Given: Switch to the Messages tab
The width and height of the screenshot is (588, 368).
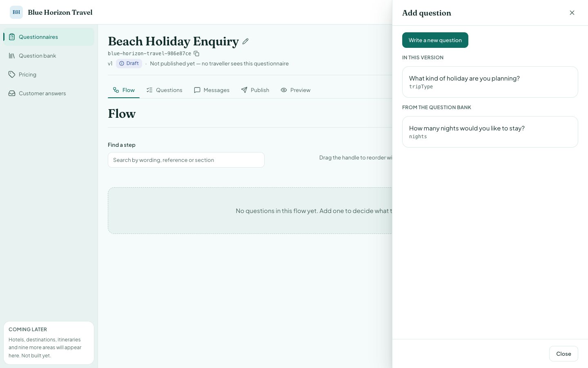Looking at the screenshot, I should click(212, 90).
